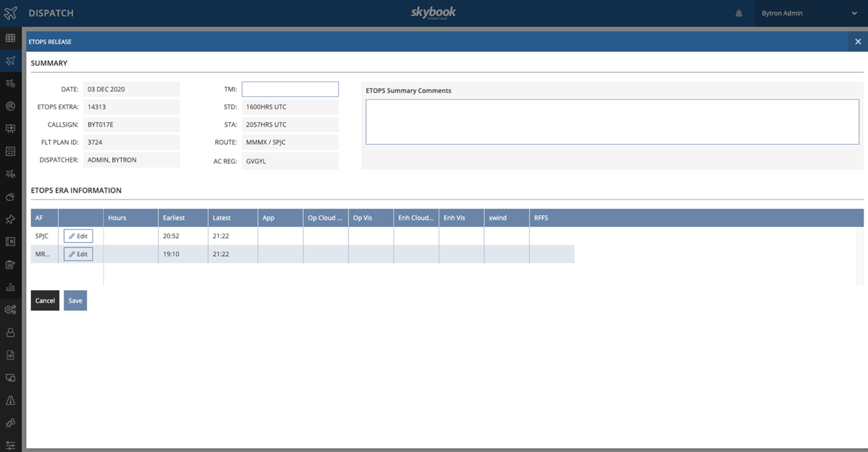
Task: Click the ETOPS extra value 14313
Action: point(132,107)
